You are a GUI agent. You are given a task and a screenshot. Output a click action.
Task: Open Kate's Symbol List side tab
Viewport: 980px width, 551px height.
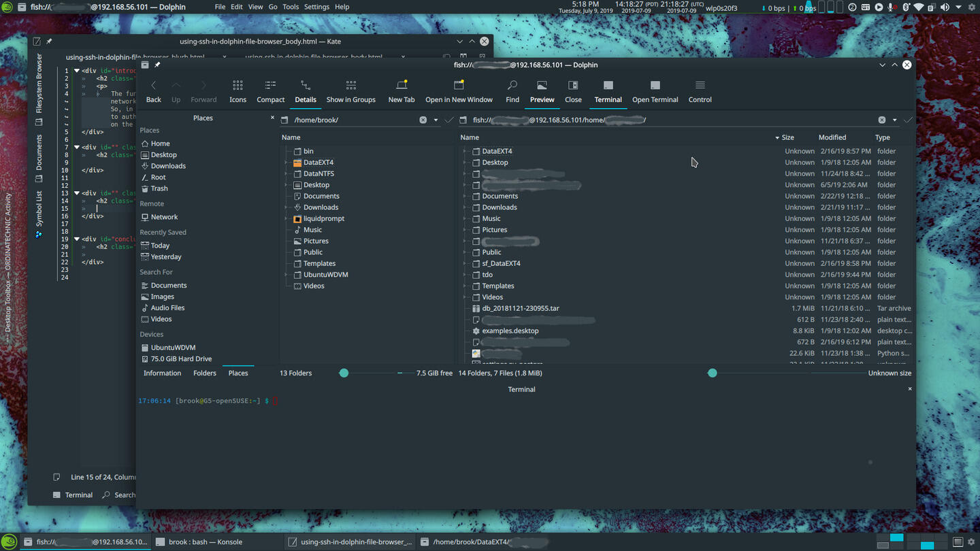point(39,213)
